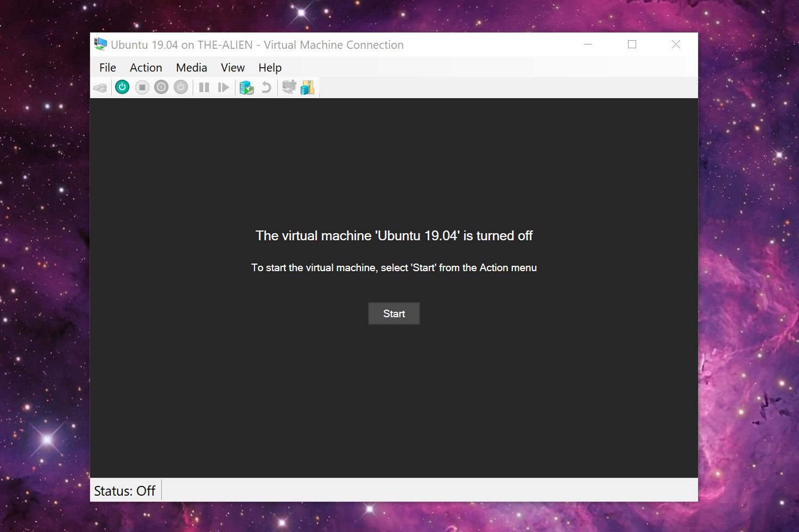This screenshot has width=799, height=532.
Task: Maximize the Virtual Machine Connection window
Action: 632,44
